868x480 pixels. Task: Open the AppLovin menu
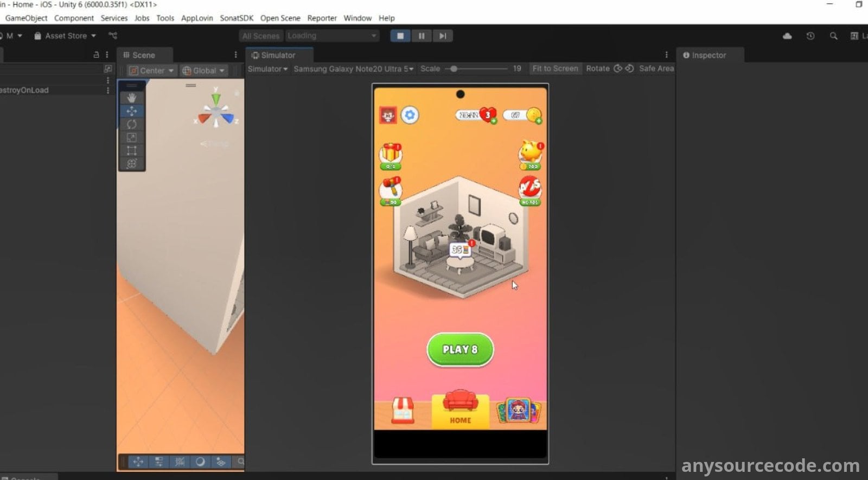197,18
